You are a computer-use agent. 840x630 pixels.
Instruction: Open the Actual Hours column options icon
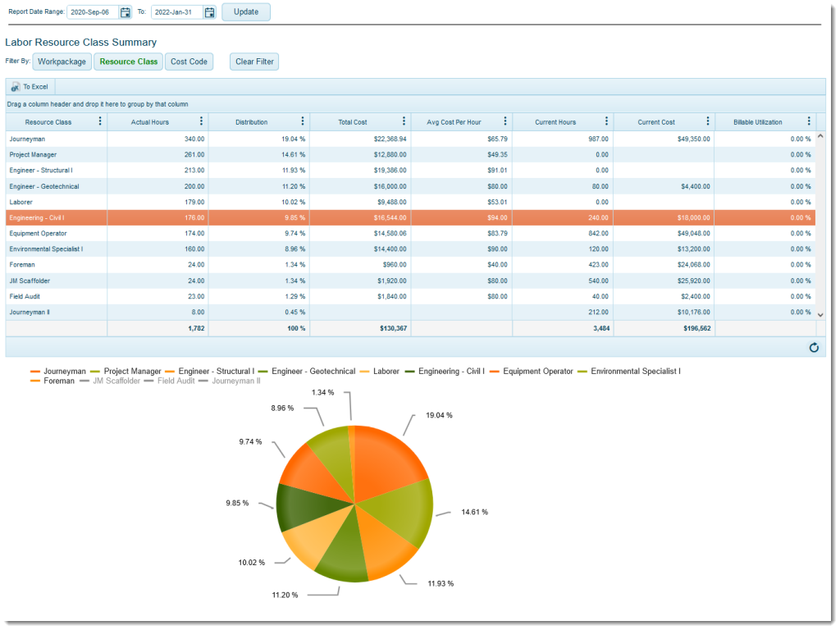pos(201,121)
